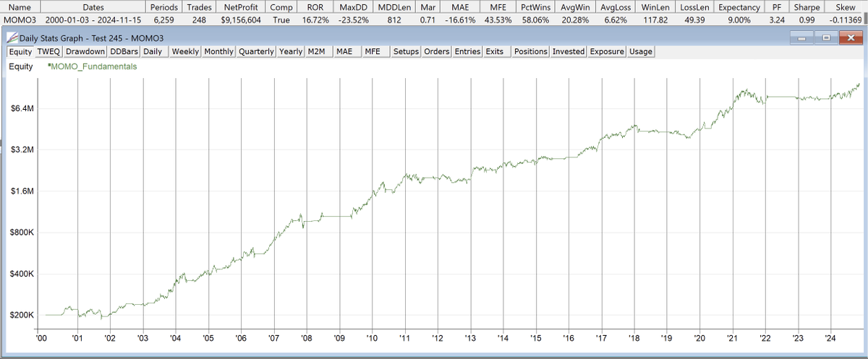This screenshot has width=868, height=359.
Task: Click the '00 x-axis year label
Action: [x=41, y=337]
